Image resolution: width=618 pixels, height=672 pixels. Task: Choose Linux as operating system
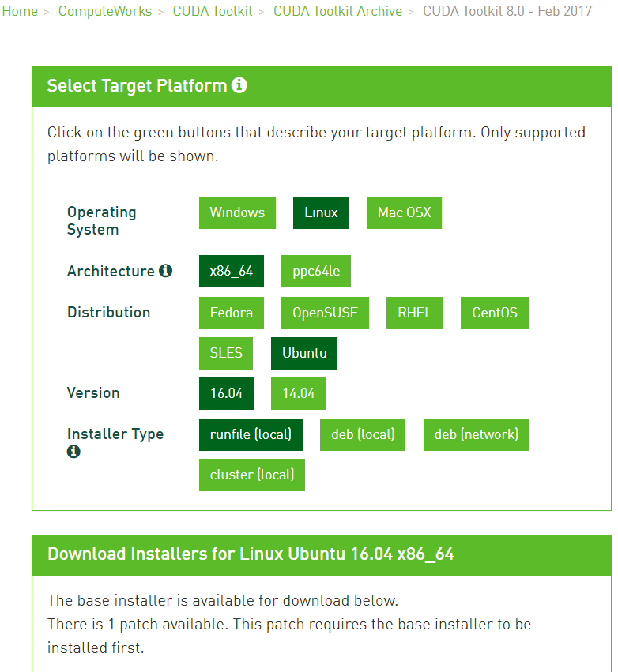pos(321,212)
